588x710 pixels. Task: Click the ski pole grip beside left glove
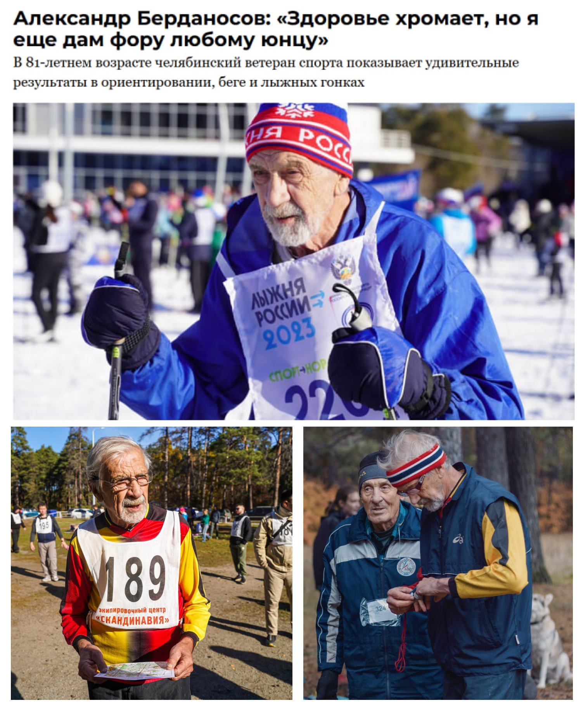121,259
